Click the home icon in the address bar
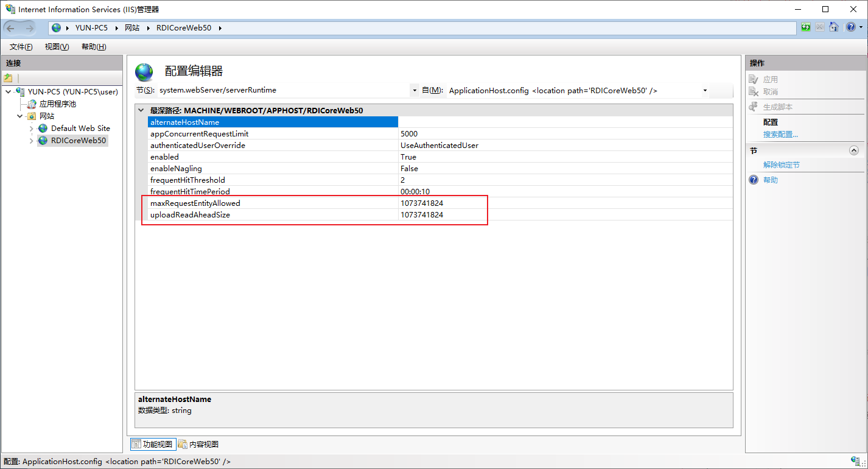 pyautogui.click(x=834, y=27)
